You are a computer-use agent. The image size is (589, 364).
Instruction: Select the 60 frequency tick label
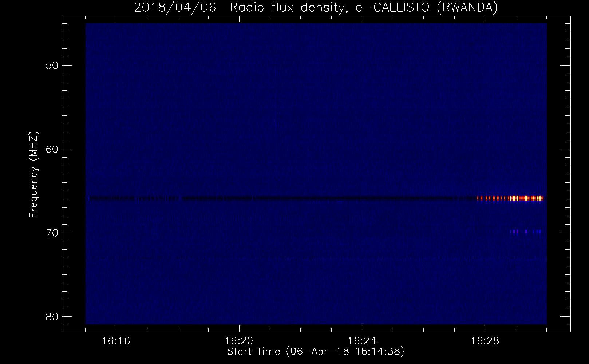(x=51, y=149)
